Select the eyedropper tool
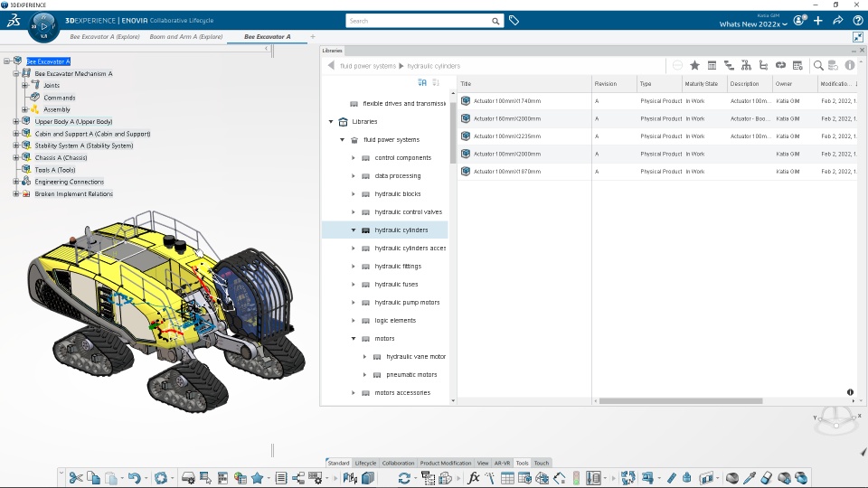Viewport: 868px width, 488px height. [x=750, y=477]
